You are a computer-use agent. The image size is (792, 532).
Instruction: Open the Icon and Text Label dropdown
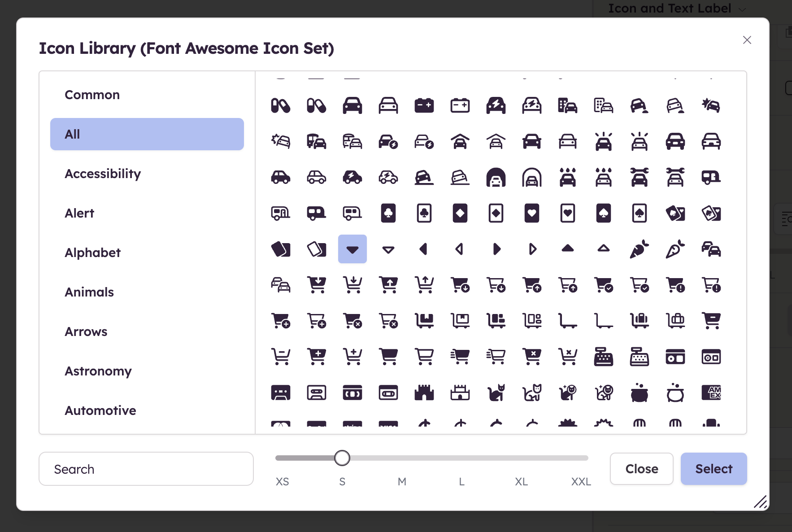tap(676, 9)
